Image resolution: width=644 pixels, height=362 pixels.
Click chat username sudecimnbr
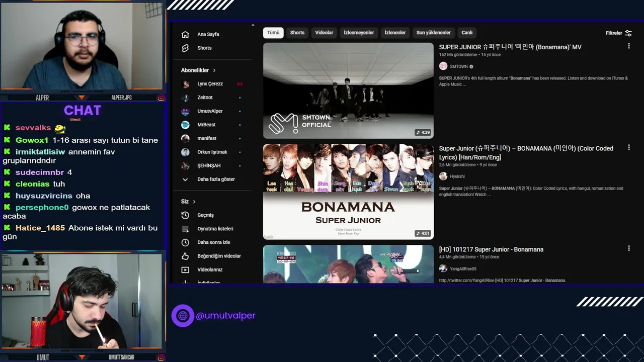[x=40, y=172]
